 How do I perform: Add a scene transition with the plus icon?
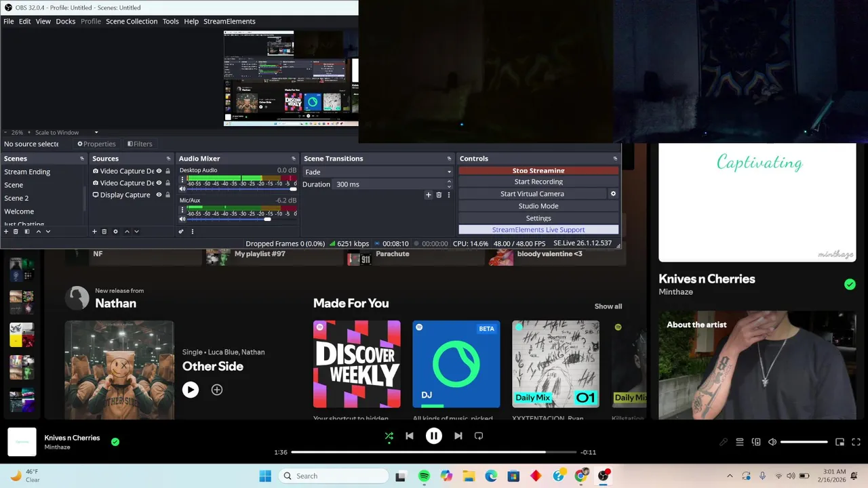(x=428, y=195)
